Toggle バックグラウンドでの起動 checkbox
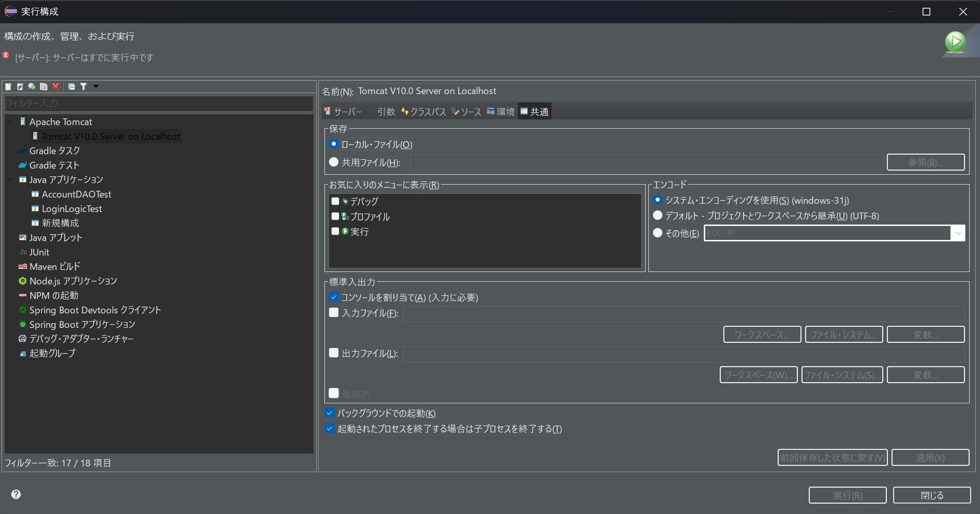The image size is (980, 514). pyautogui.click(x=330, y=413)
